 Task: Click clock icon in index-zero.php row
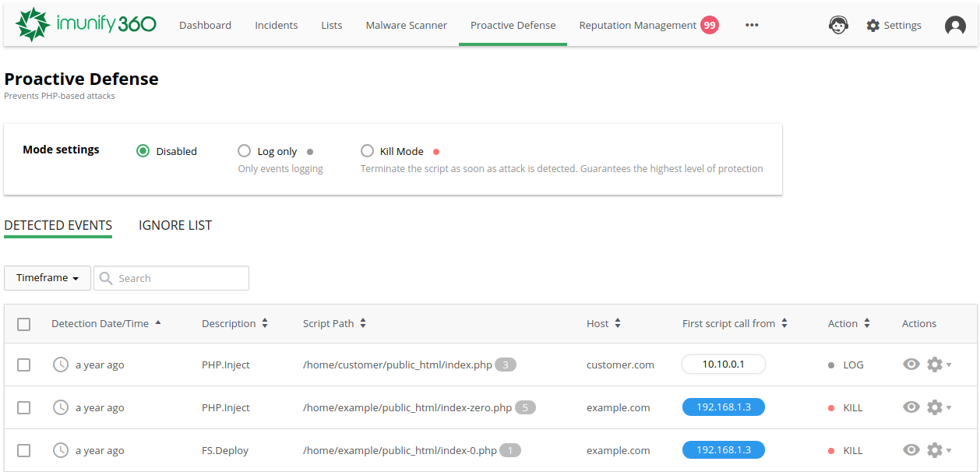pyautogui.click(x=60, y=407)
